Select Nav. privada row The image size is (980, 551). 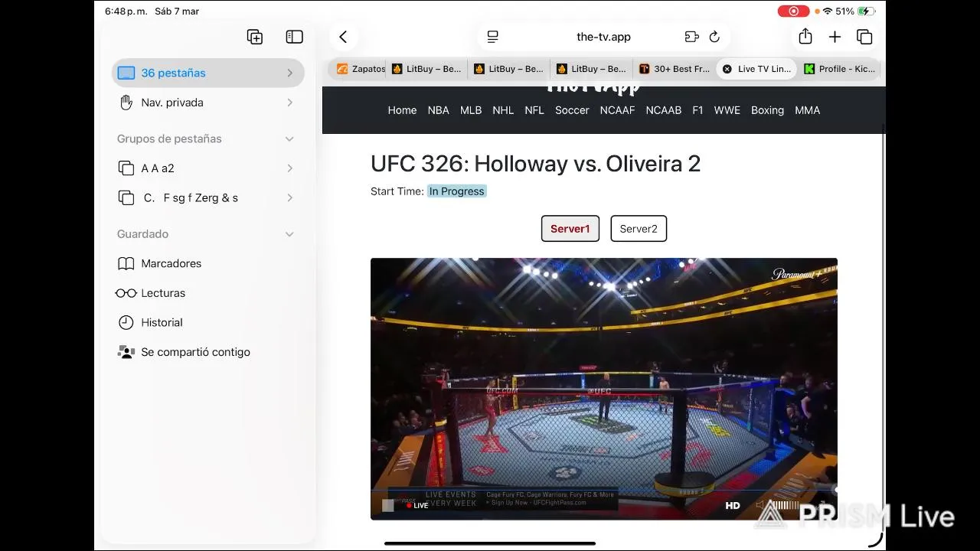[207, 103]
